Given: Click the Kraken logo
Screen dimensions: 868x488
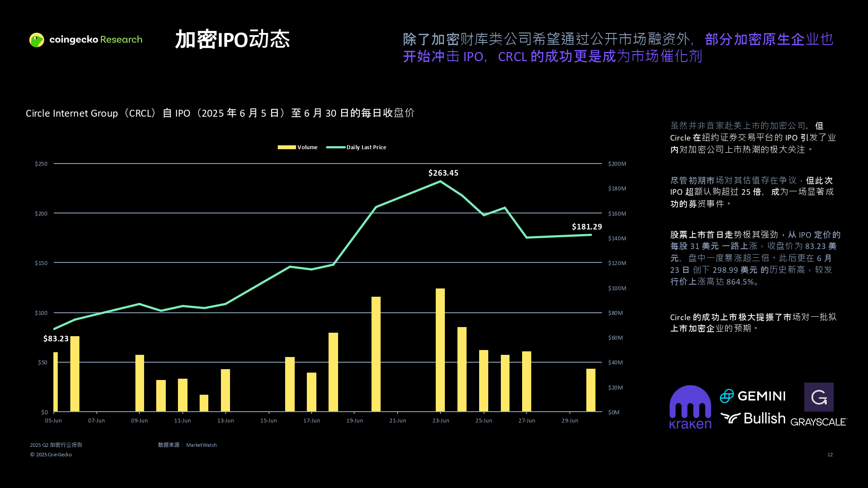Looking at the screenshot, I should tap(690, 407).
